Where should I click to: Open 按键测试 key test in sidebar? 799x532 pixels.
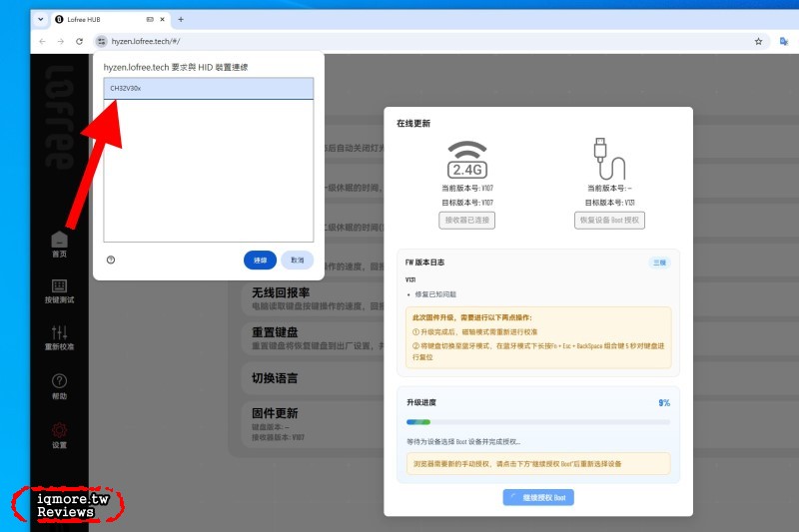tap(59, 291)
